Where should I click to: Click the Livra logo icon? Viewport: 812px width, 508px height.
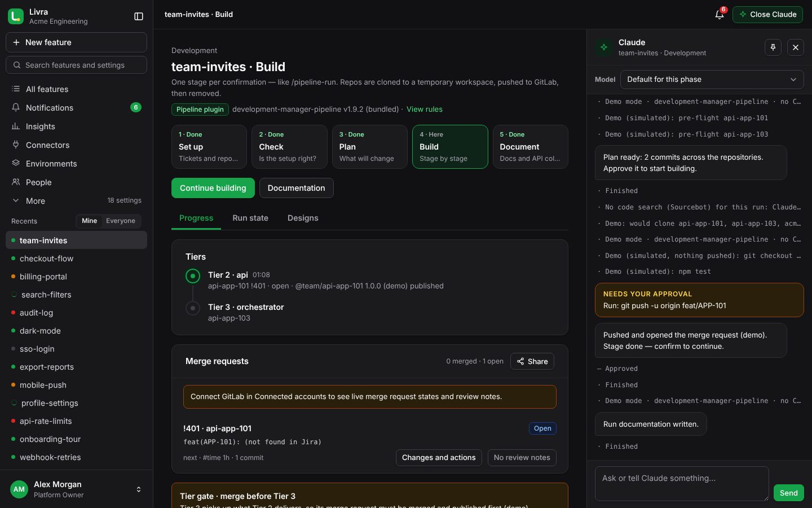(16, 16)
